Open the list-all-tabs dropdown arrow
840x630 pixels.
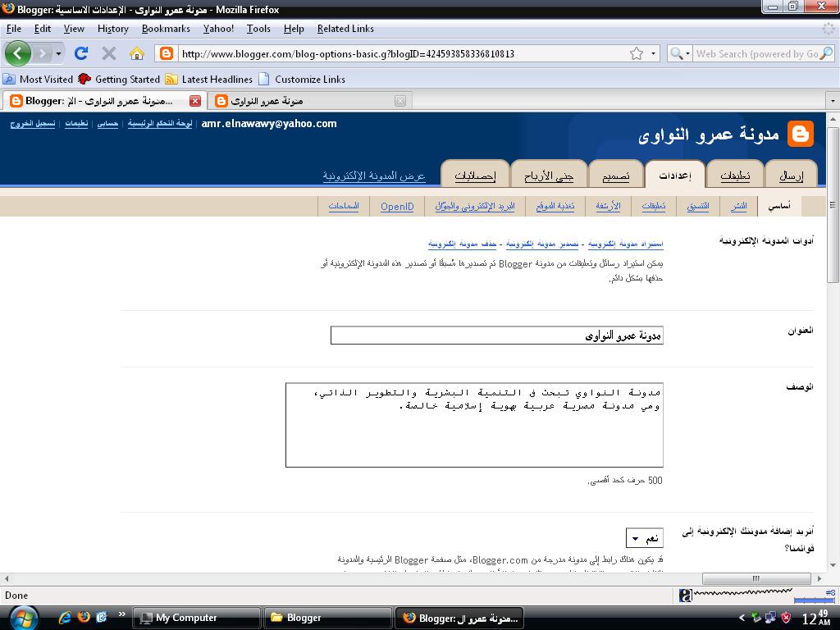click(833, 101)
